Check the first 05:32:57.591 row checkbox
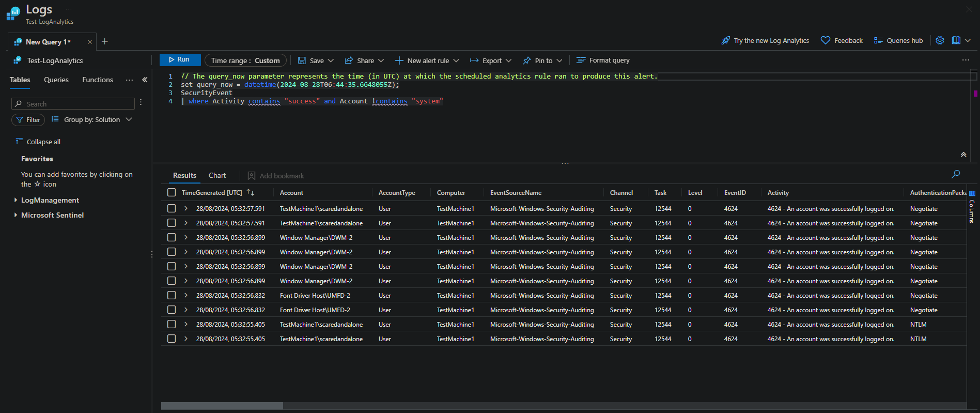Image resolution: width=980 pixels, height=413 pixels. [172, 208]
